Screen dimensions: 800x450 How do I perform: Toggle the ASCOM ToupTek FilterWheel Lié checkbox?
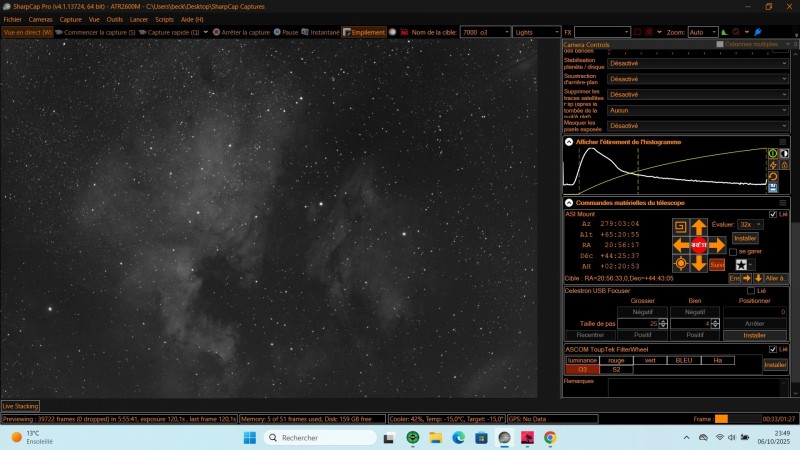pos(773,349)
